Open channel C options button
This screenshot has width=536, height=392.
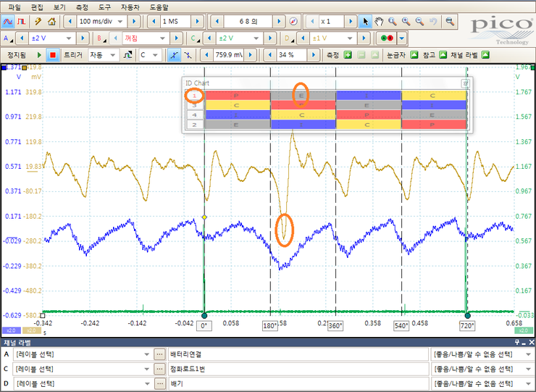195,38
